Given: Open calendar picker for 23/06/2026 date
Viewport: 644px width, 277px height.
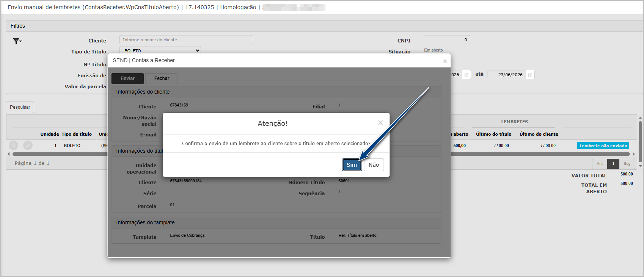Looking at the screenshot, I should point(530,75).
